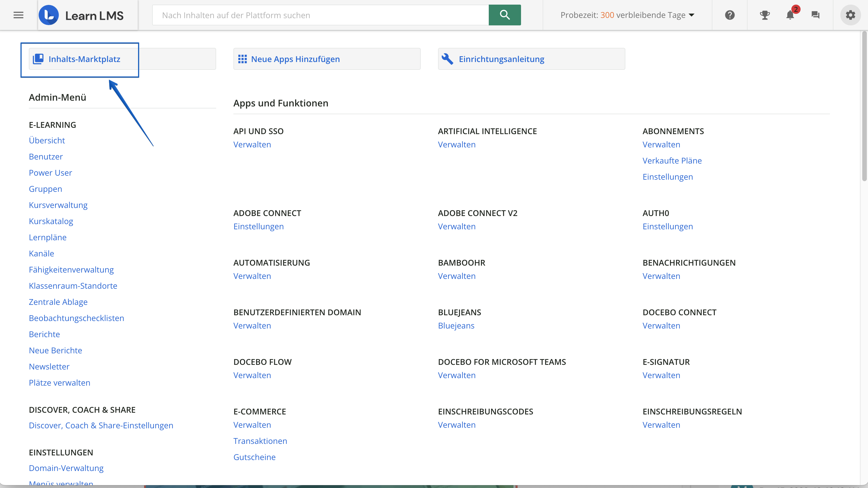Open Newsletter link
This screenshot has width=868, height=488.
coord(49,367)
